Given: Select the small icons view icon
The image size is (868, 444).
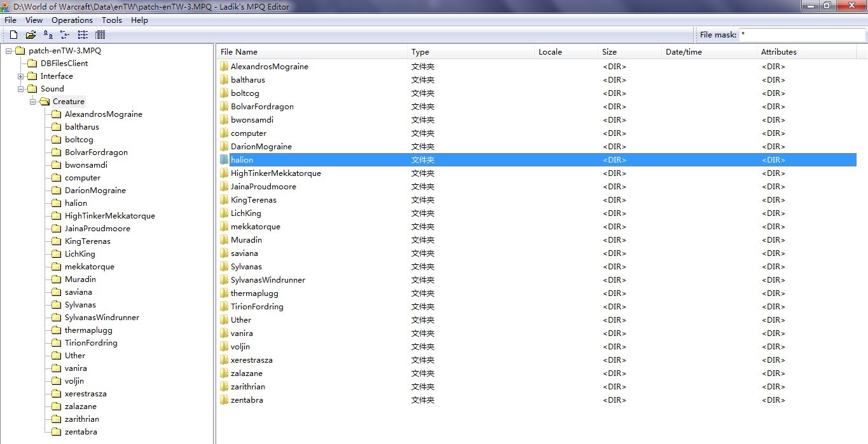Looking at the screenshot, I should [x=65, y=35].
